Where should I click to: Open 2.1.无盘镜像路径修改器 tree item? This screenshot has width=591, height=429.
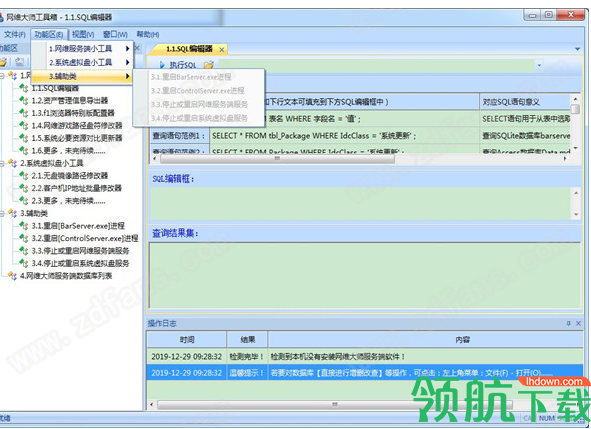click(69, 176)
